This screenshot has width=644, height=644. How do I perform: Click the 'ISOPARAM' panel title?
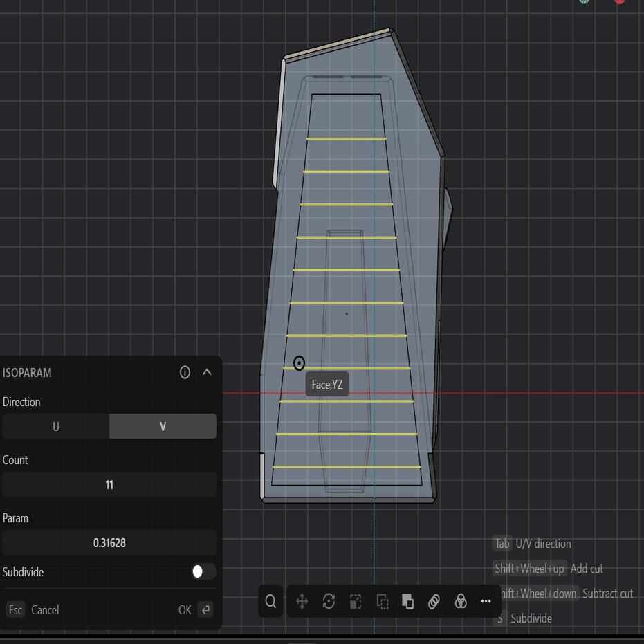coord(27,373)
